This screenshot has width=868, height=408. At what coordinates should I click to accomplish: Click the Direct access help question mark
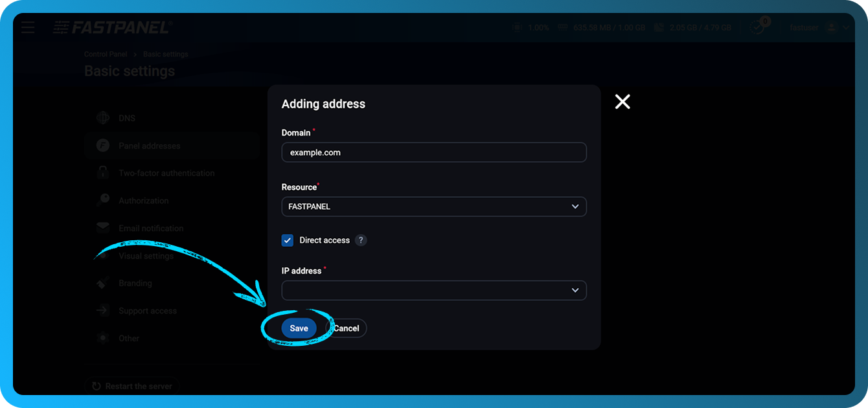(x=361, y=240)
